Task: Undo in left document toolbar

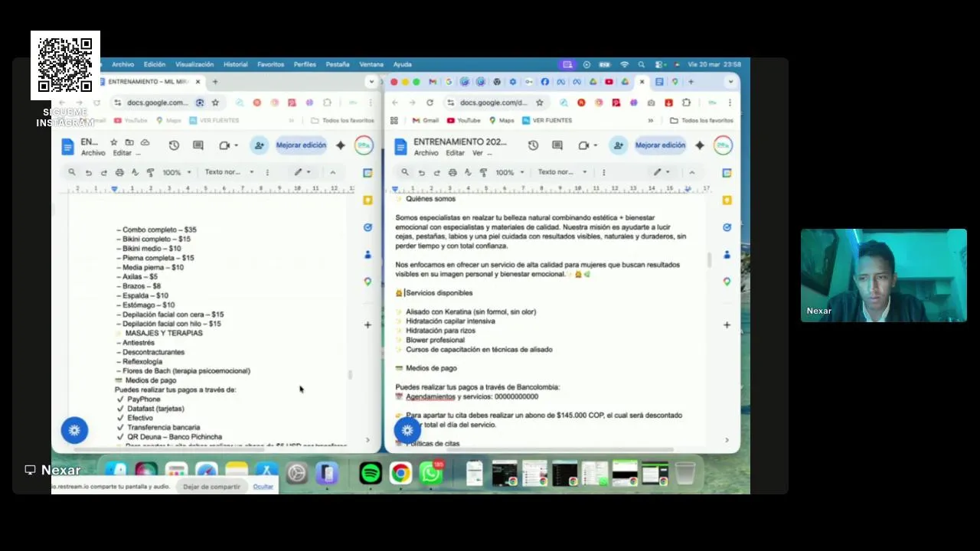Action: (89, 172)
